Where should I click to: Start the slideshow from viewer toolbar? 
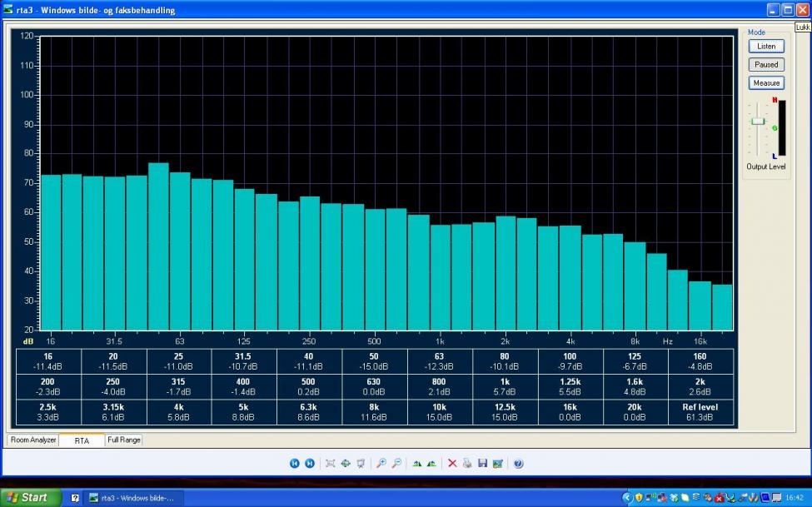(x=360, y=463)
